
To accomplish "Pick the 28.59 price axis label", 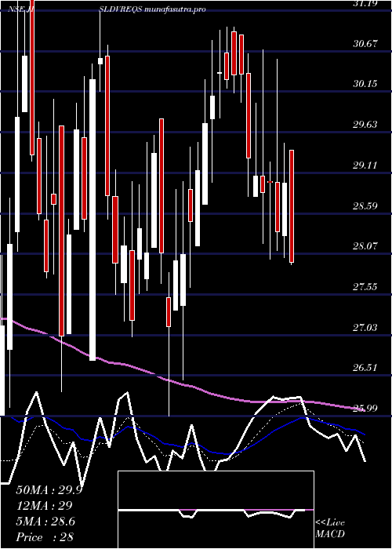I will click(x=366, y=205).
